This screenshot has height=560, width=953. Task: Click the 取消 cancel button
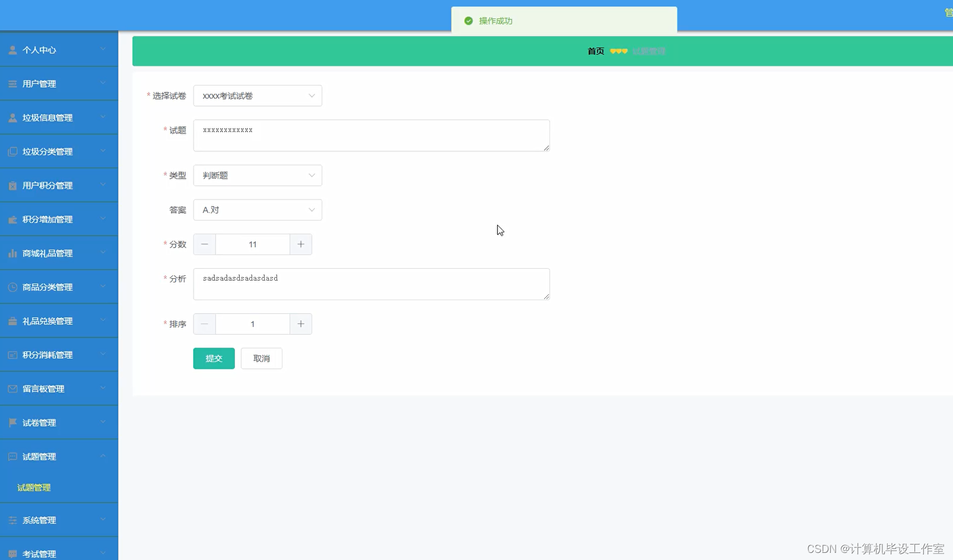tap(261, 358)
